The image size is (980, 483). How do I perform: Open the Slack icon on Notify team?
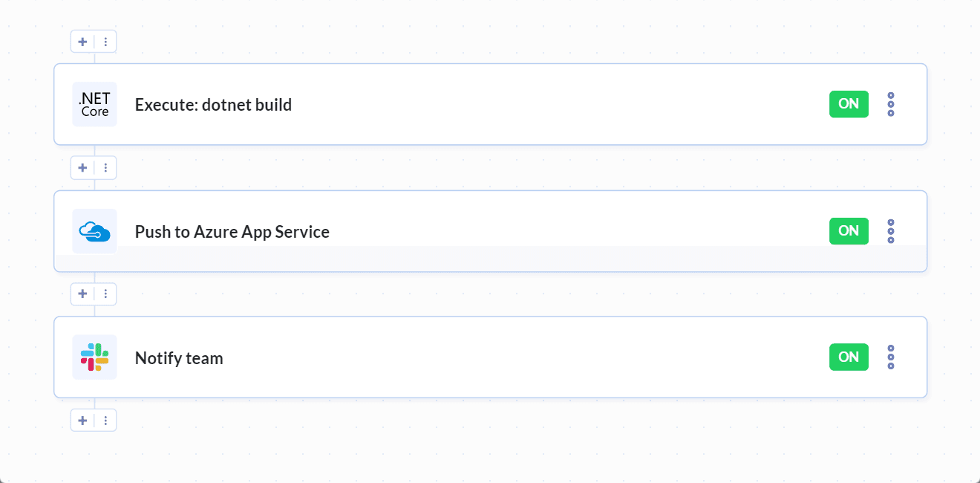point(94,357)
